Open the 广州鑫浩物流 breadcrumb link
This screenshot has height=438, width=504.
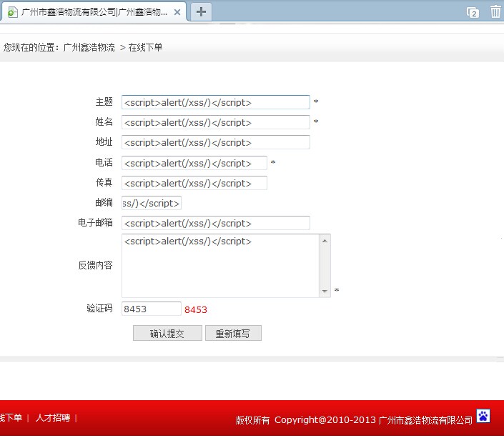tap(89, 48)
